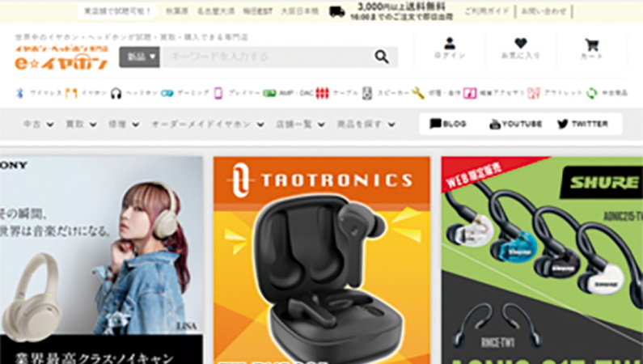
Task: Click the gray speaker category icon
Action: click(x=367, y=94)
